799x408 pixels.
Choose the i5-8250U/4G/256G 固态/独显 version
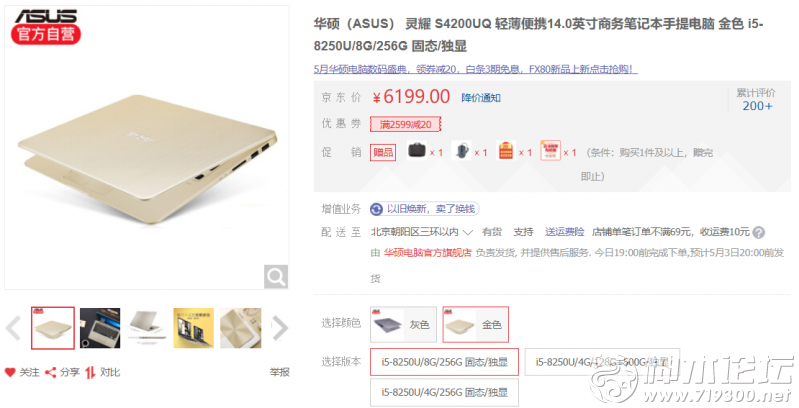[x=444, y=392]
